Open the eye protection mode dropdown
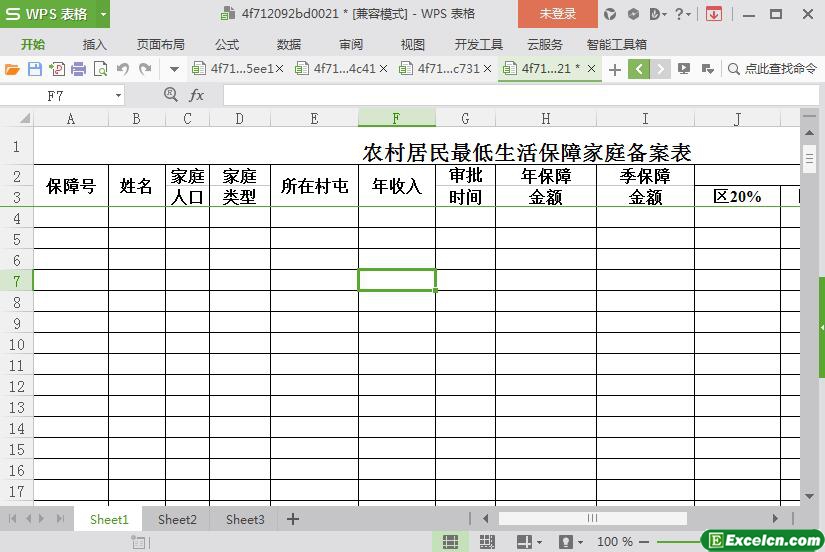The width and height of the screenshot is (825, 552). pyautogui.click(x=580, y=542)
